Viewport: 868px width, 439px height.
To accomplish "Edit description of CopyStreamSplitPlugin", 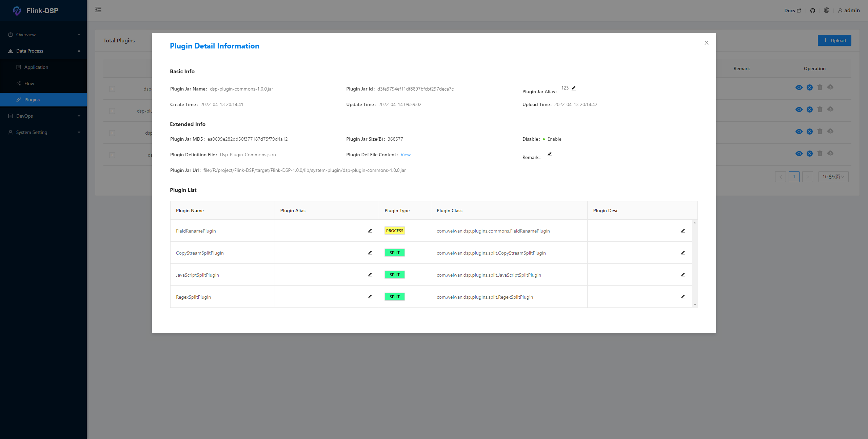I will 683,253.
